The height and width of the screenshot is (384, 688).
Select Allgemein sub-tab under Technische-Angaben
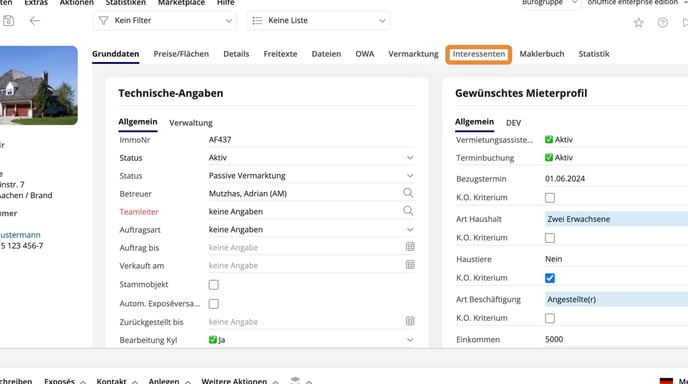pos(138,122)
